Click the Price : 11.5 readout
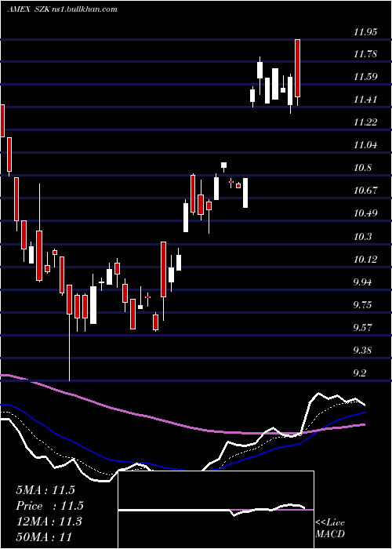 tap(50, 506)
